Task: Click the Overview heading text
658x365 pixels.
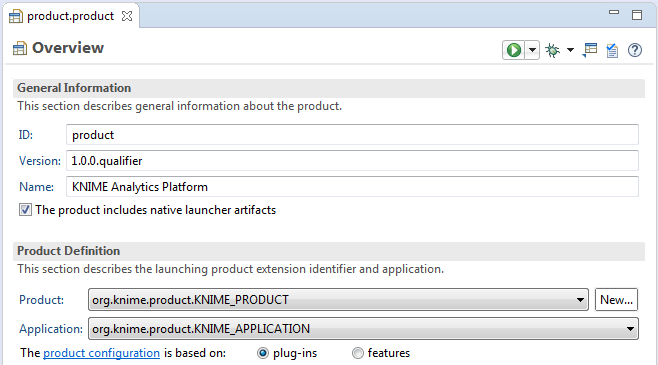Action: click(x=68, y=48)
